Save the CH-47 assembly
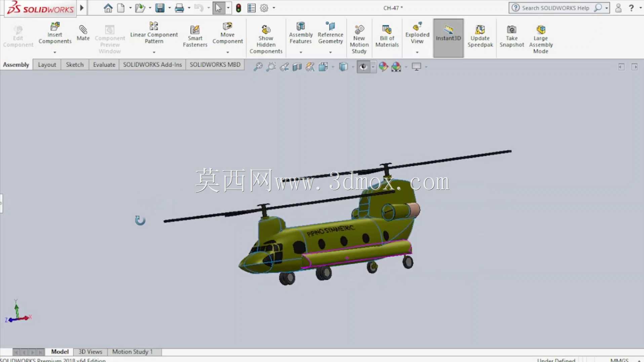Viewport: 644px width, 362px height. point(160,8)
